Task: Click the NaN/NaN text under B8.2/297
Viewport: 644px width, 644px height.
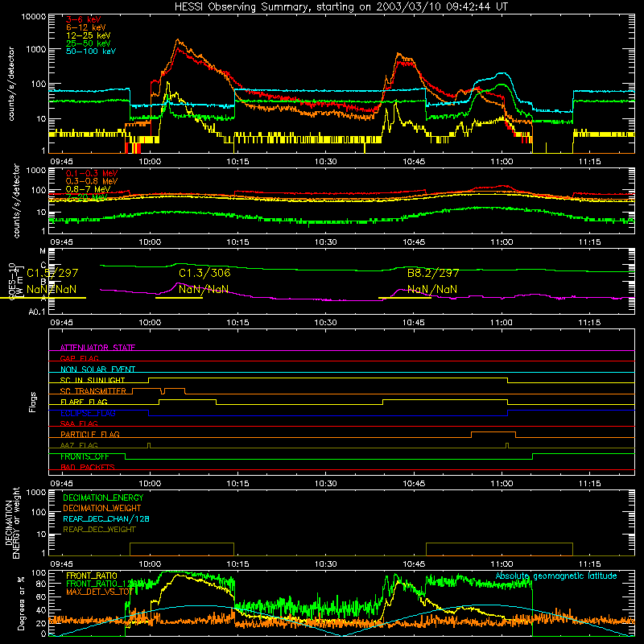Action: (x=432, y=289)
